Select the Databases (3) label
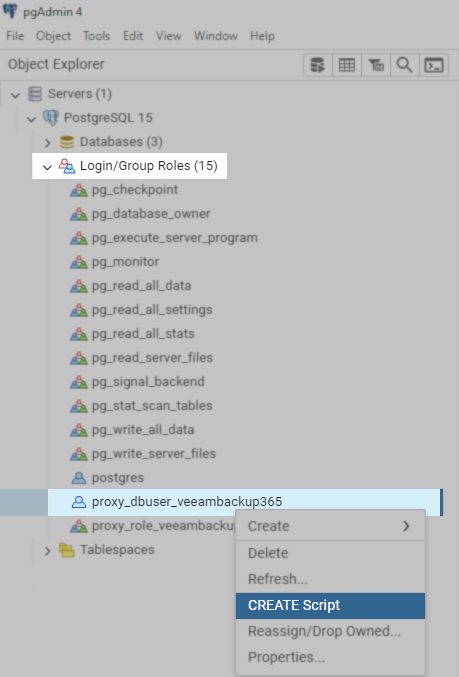The height and width of the screenshot is (677, 459). click(x=121, y=142)
